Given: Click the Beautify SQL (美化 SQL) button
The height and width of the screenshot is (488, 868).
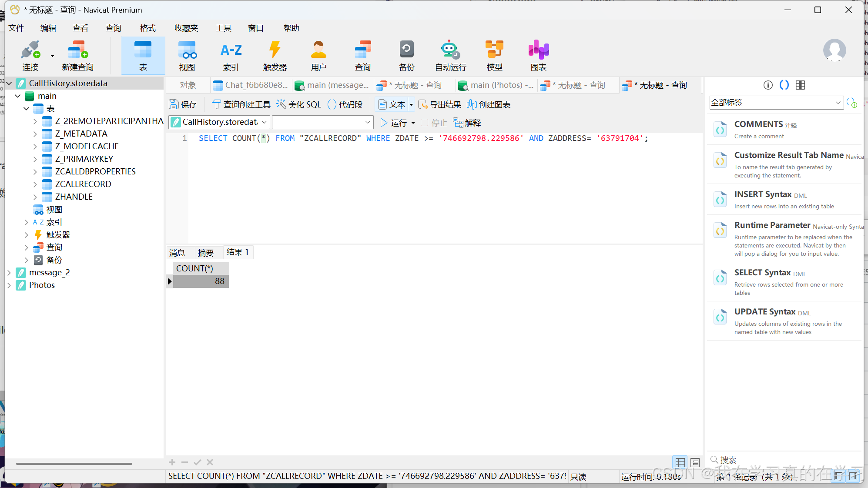Looking at the screenshot, I should pyautogui.click(x=299, y=104).
